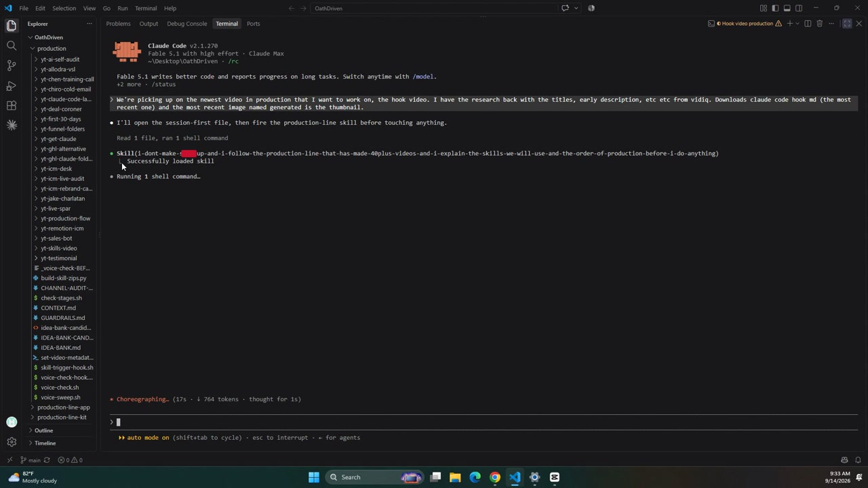Customize layout from title bar icon

764,8
